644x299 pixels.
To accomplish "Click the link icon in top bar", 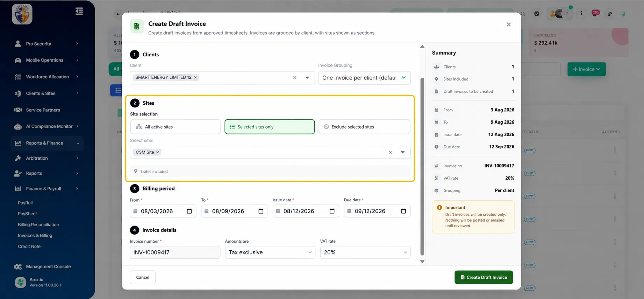I will pos(610,14).
